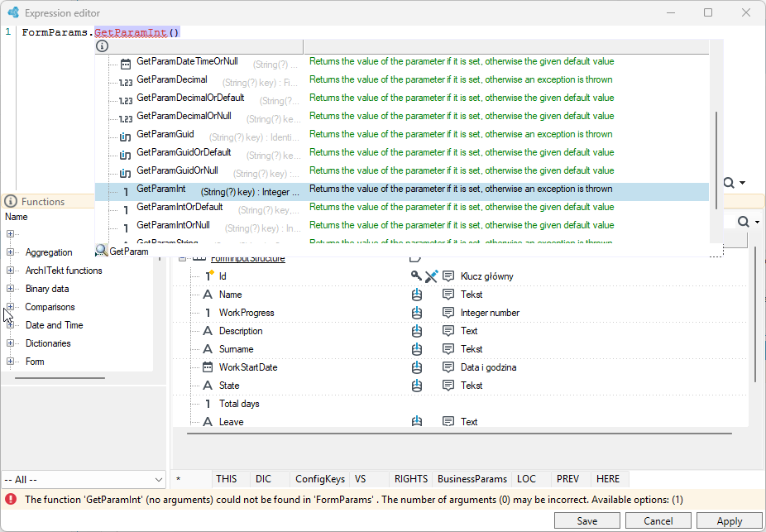The height and width of the screenshot is (532, 766).
Task: Switch to the THIS tab
Action: point(226,479)
